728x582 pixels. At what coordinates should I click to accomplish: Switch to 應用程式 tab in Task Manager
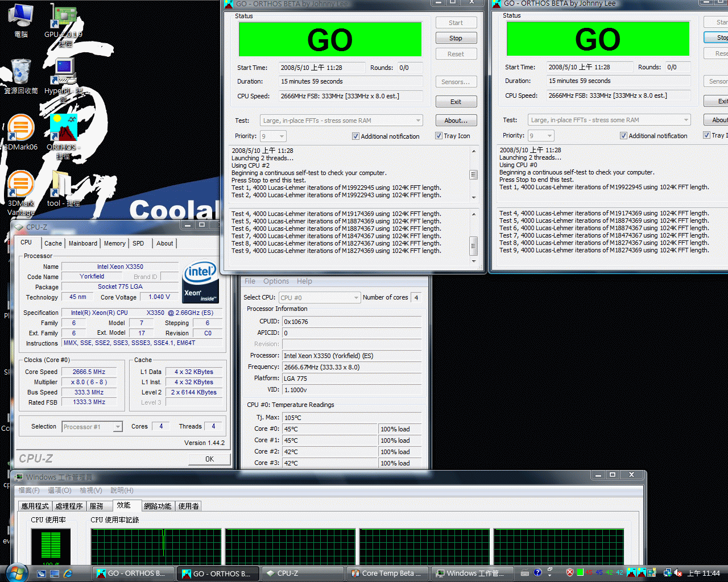coord(35,506)
